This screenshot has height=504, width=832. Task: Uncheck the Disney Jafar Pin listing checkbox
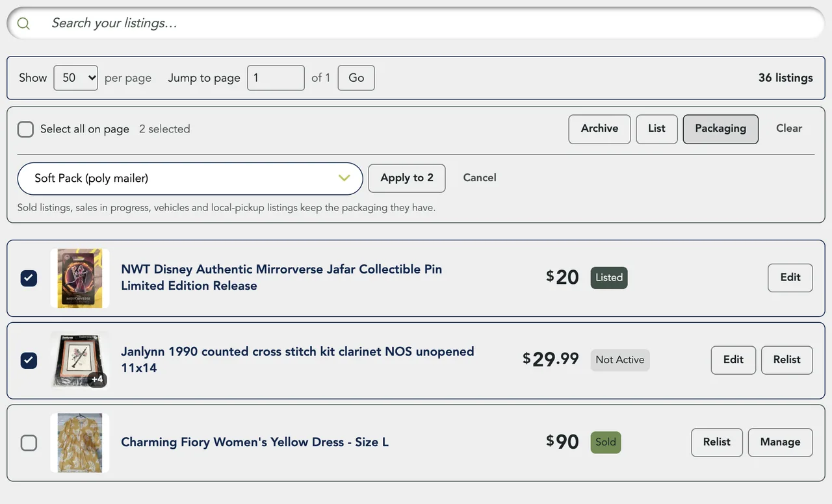(29, 278)
